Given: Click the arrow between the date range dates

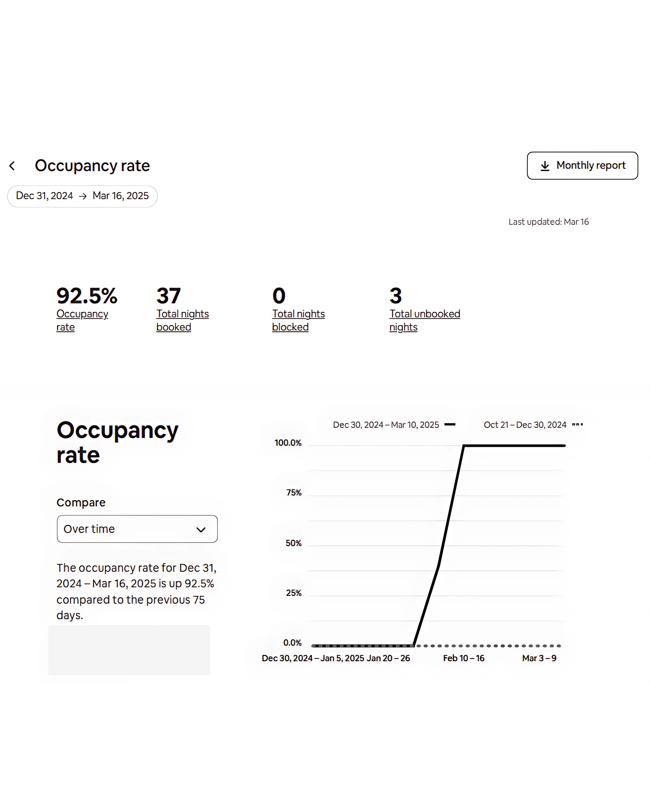Looking at the screenshot, I should [83, 196].
